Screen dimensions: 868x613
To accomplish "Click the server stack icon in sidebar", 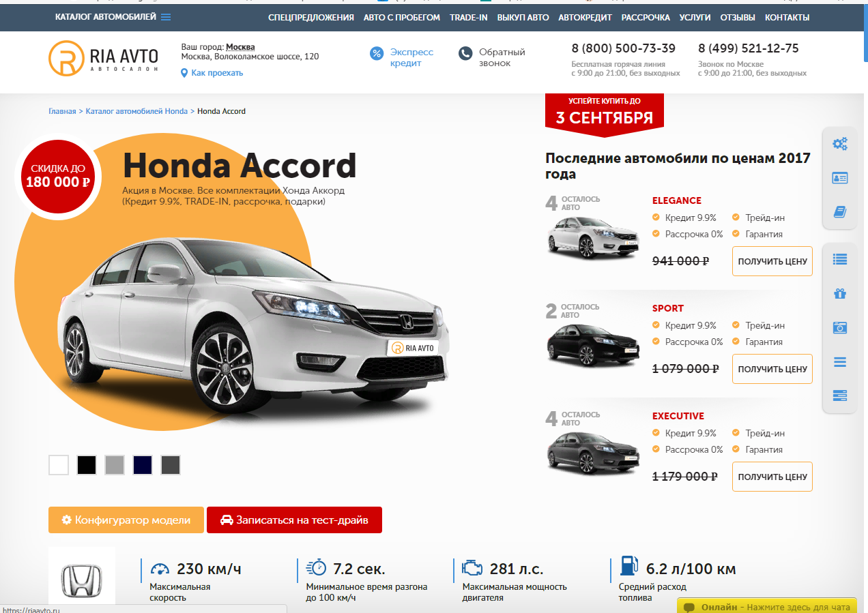I will coord(840,395).
